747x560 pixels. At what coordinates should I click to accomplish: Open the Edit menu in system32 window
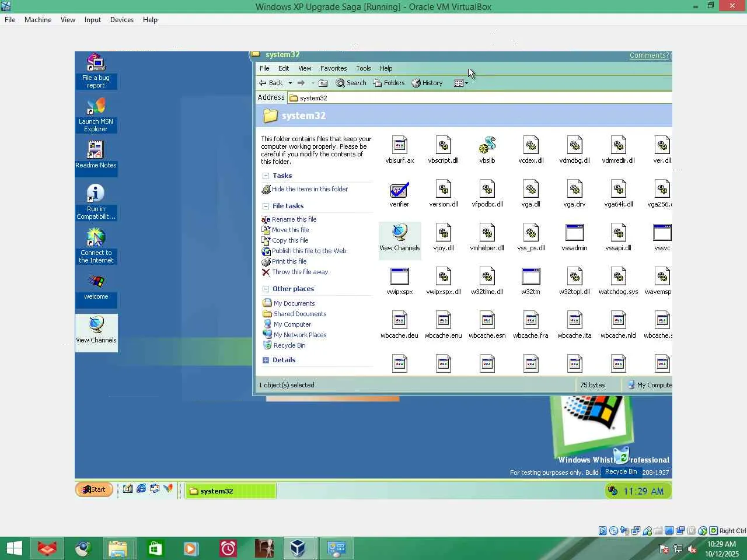pos(284,68)
